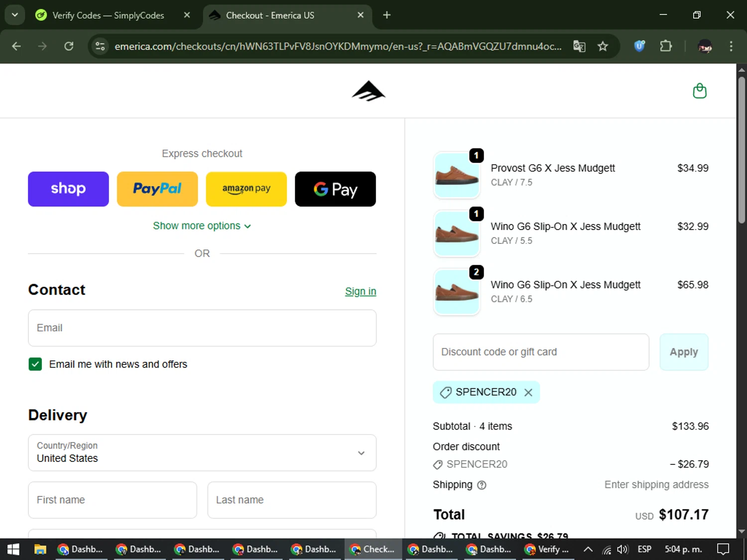Viewport: 747px width, 560px height.
Task: Close the Verify Codes SimplyCodes tab
Action: tap(187, 15)
